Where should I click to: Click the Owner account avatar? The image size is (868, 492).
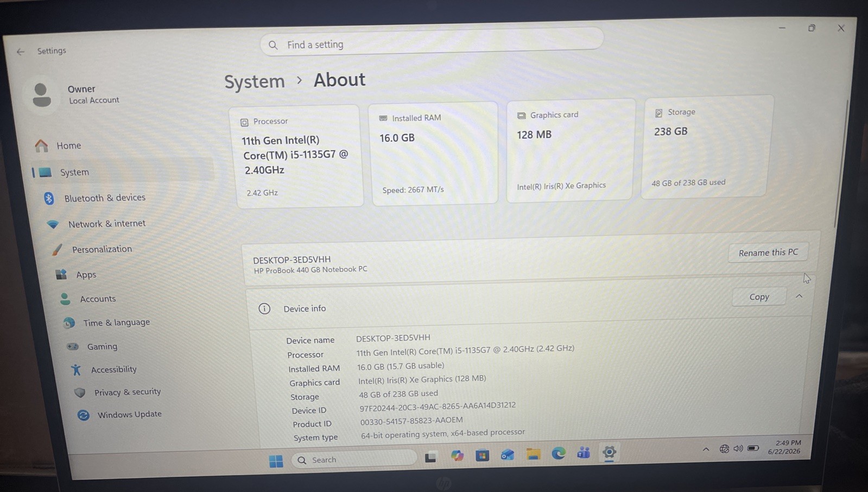41,96
